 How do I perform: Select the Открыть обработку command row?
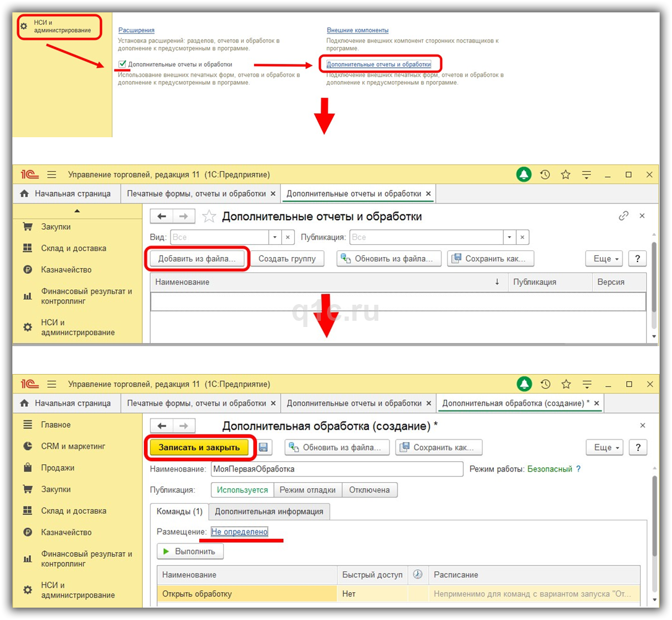click(399, 594)
